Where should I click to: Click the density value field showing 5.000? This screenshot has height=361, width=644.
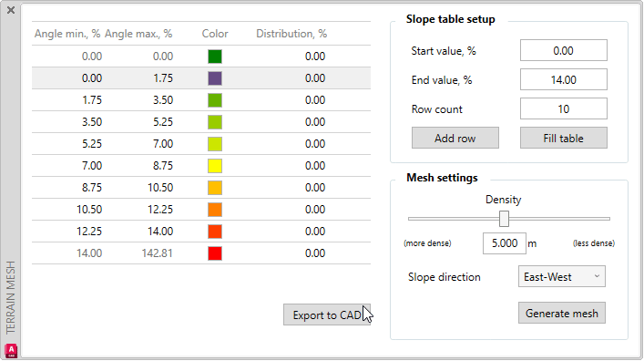pos(505,243)
